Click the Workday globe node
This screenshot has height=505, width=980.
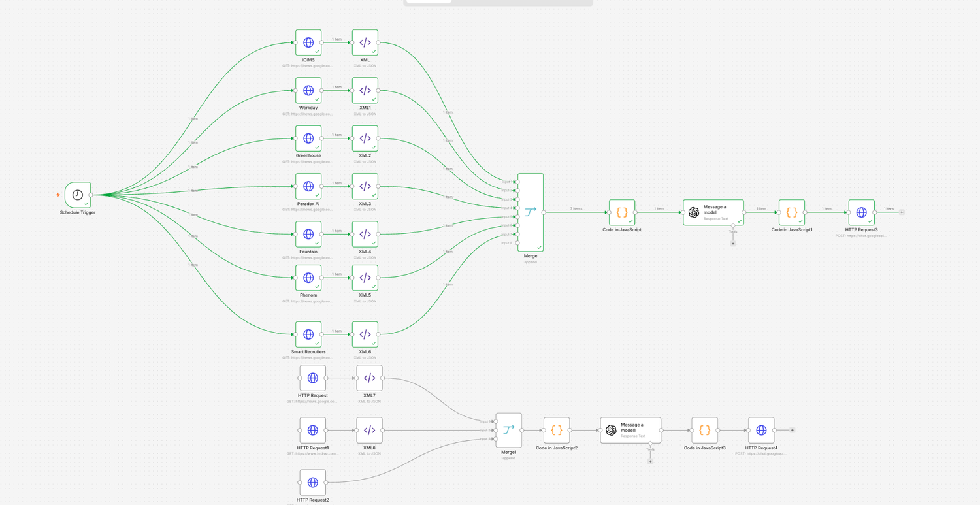(x=308, y=90)
